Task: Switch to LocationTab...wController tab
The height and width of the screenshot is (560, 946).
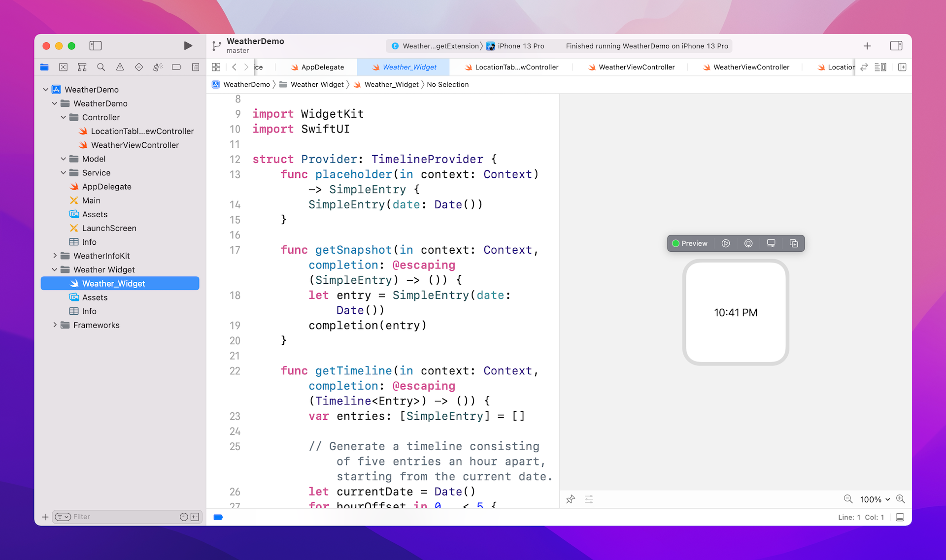Action: (516, 67)
